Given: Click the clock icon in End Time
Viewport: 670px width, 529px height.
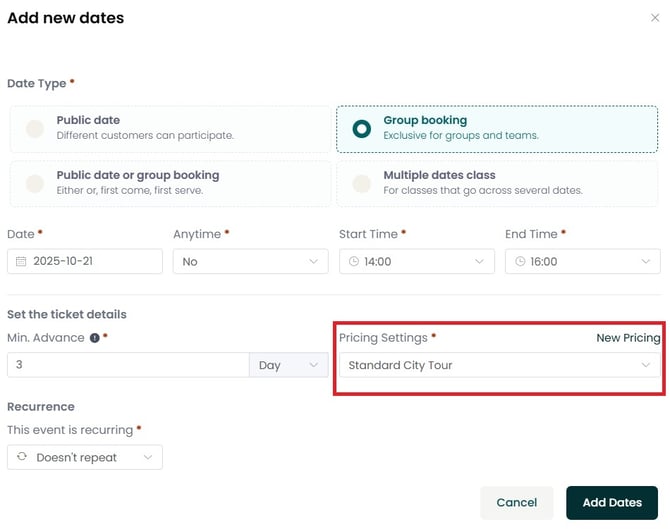Looking at the screenshot, I should (x=519, y=262).
